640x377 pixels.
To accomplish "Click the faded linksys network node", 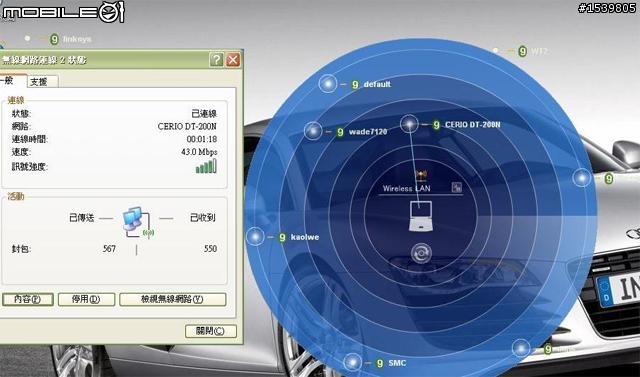I will point(27,38).
